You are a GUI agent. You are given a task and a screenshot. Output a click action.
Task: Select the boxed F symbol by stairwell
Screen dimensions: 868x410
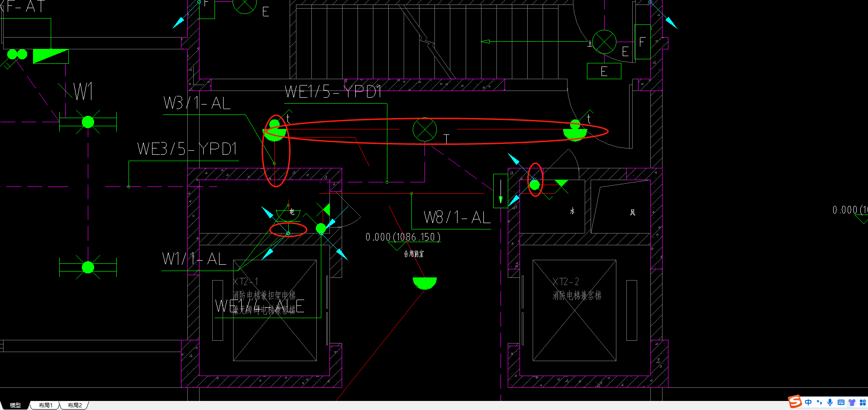click(643, 42)
